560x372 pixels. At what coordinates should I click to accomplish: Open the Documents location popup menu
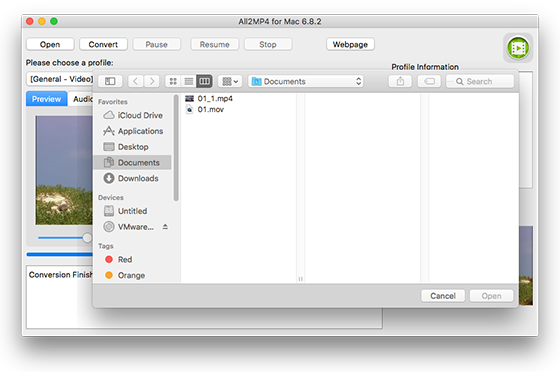click(306, 81)
